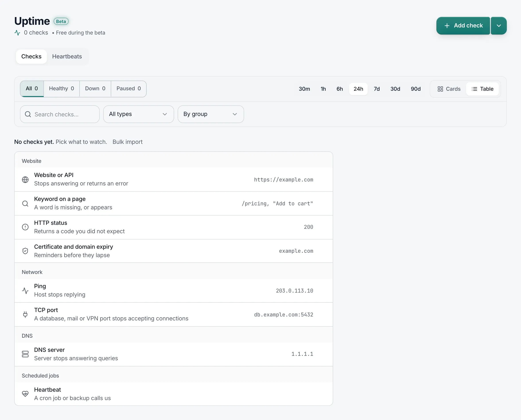Switch to Table view

click(482, 89)
